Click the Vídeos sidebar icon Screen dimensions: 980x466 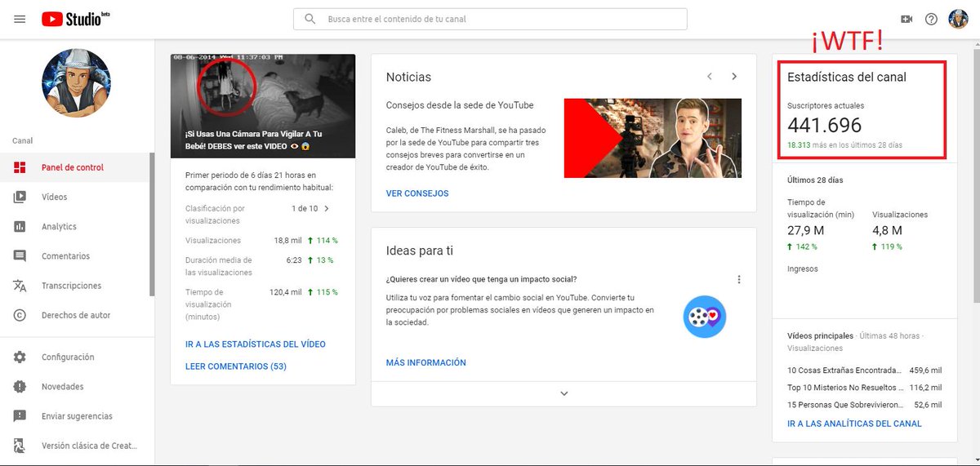click(x=20, y=197)
